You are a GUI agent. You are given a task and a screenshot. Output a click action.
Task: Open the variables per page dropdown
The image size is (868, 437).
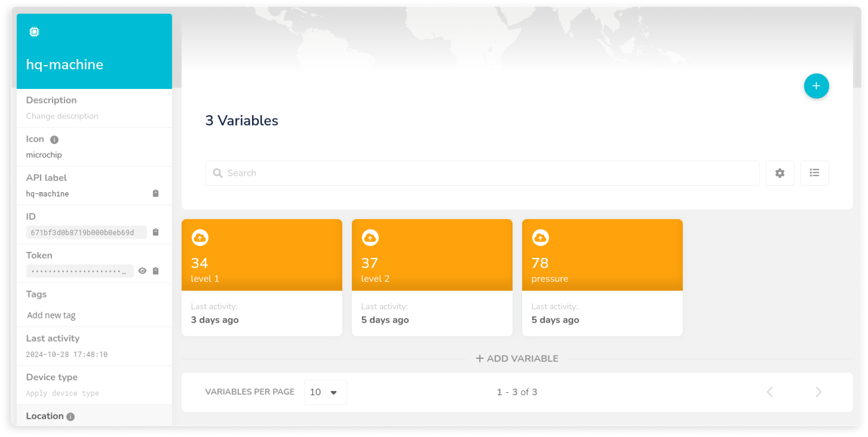325,392
